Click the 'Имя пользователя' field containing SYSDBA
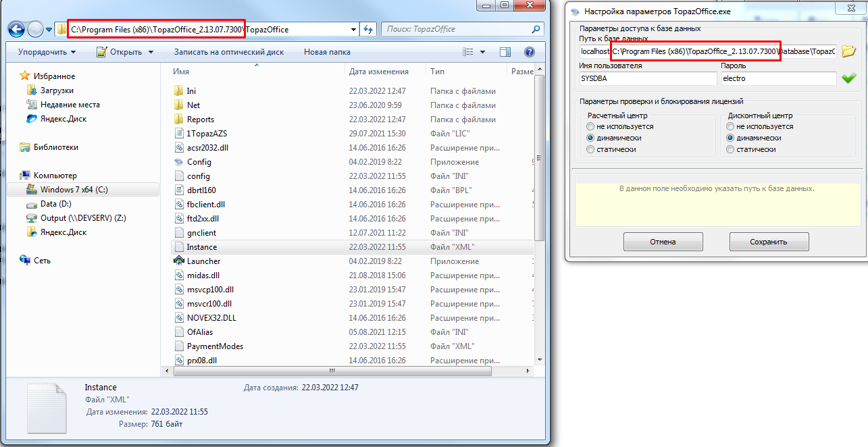This screenshot has height=447, width=868. click(648, 78)
